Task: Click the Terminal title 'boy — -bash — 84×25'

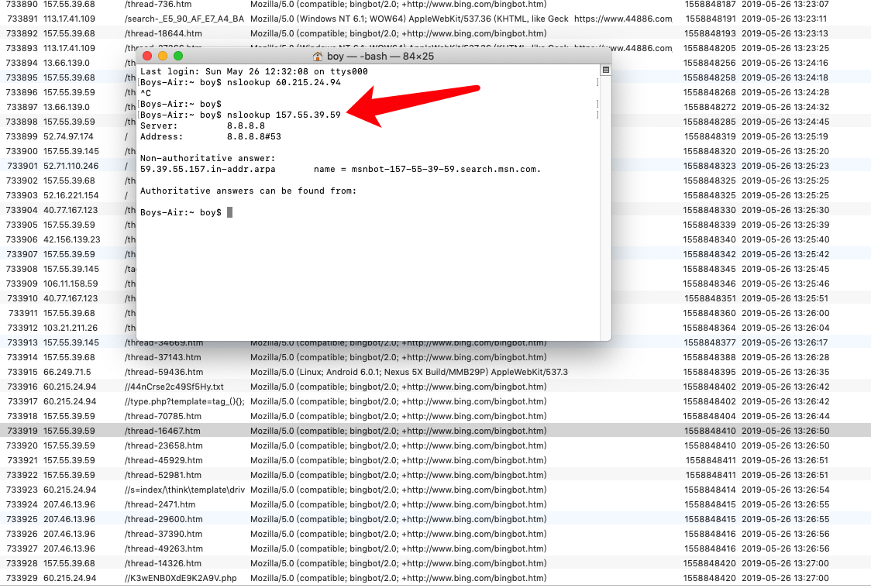Action: click(x=380, y=56)
